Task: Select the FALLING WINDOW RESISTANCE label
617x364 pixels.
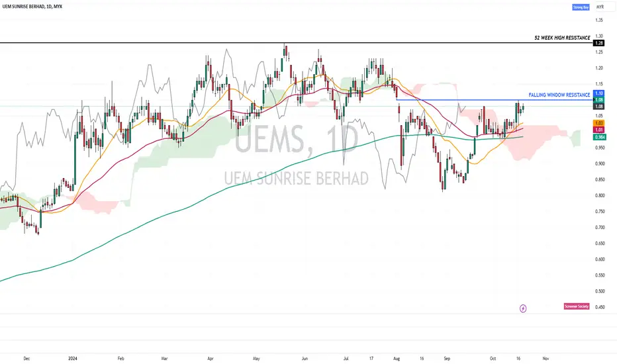Action: coord(559,95)
